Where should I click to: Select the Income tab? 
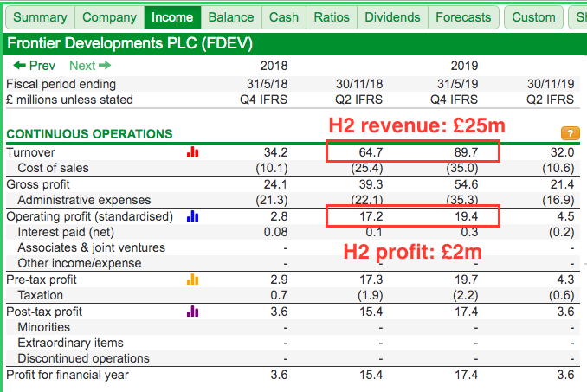172,17
